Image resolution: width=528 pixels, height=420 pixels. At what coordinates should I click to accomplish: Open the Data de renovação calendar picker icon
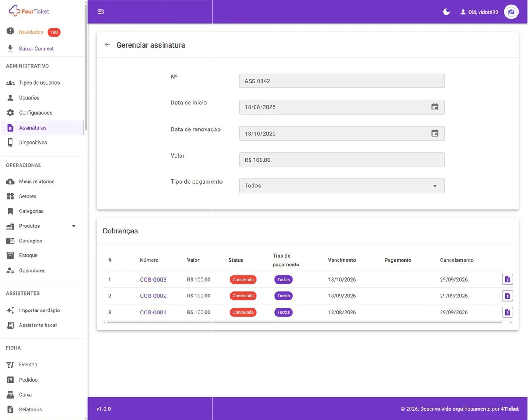point(435,133)
